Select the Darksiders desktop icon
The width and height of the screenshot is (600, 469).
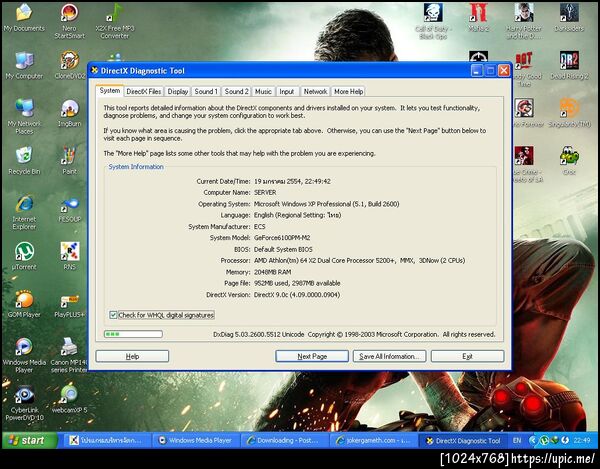[569, 18]
